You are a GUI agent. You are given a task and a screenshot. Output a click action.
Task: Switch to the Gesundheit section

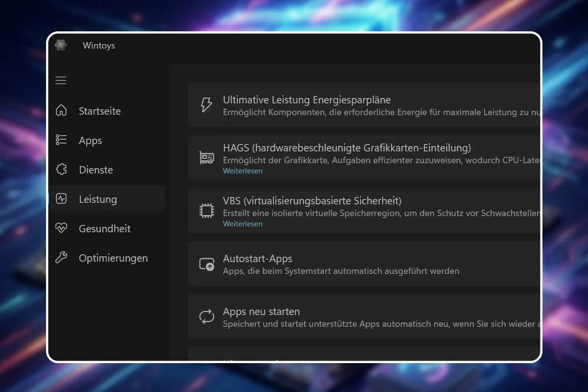click(104, 228)
